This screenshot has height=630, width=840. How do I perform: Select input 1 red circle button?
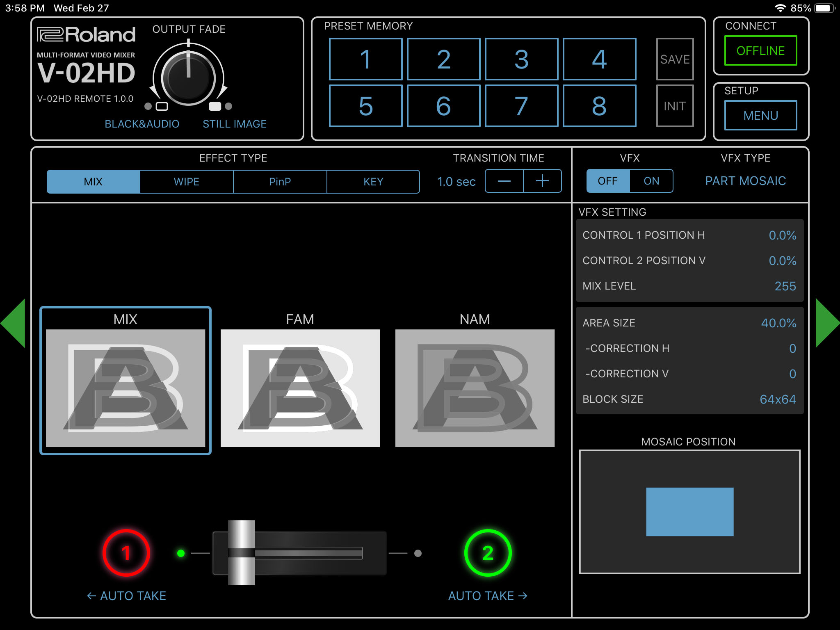coord(126,553)
